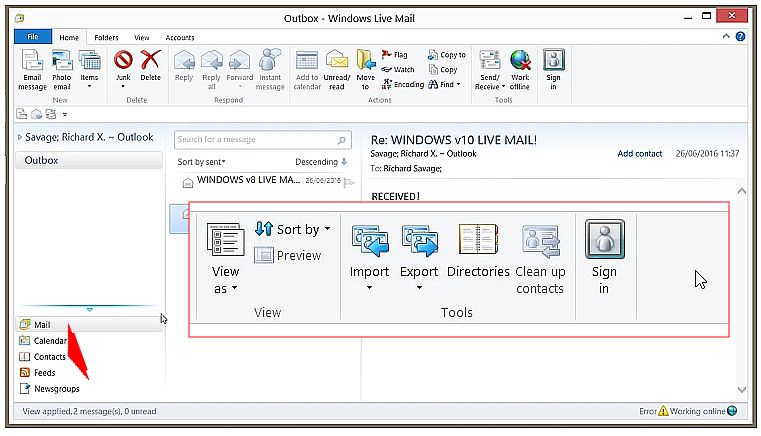Change message Encoding
Screen dimensions: 761x436
click(x=403, y=84)
